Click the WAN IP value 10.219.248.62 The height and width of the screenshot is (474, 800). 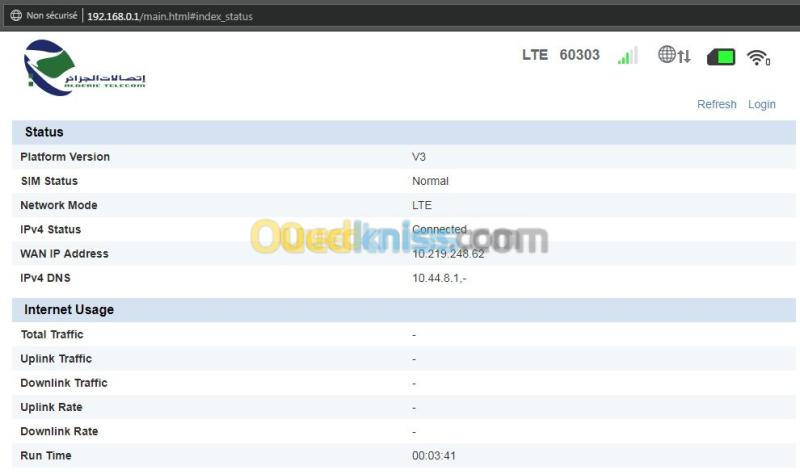coord(448,254)
